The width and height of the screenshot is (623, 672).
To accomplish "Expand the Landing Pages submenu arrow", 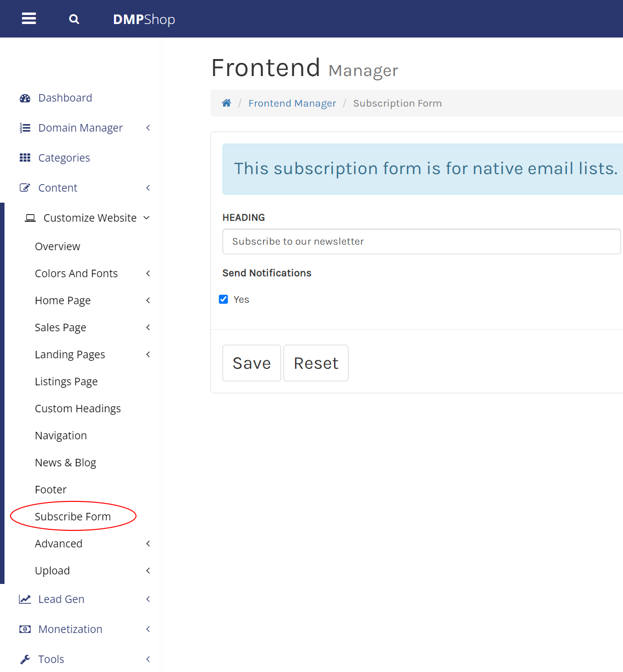I will click(148, 354).
